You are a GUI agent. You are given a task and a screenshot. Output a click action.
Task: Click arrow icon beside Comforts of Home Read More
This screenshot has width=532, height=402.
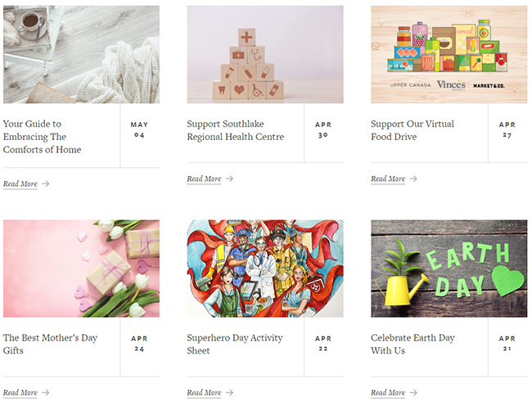(46, 183)
